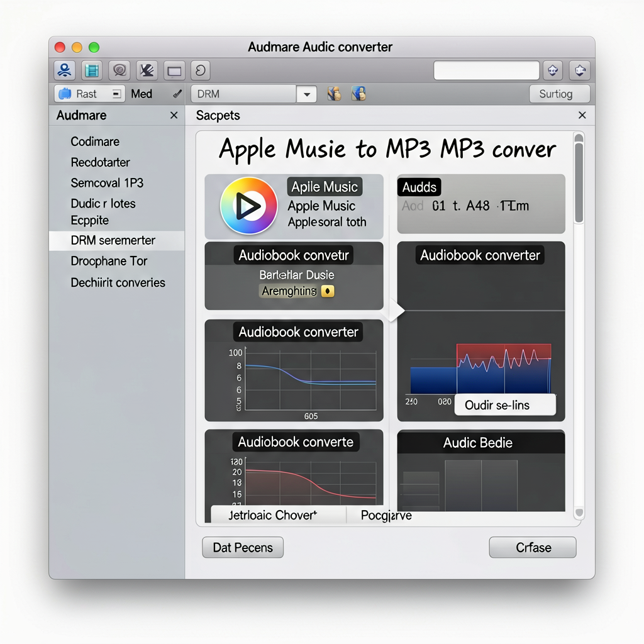Select Dechiirit converies in the sidebar
The width and height of the screenshot is (644, 644).
click(x=118, y=282)
